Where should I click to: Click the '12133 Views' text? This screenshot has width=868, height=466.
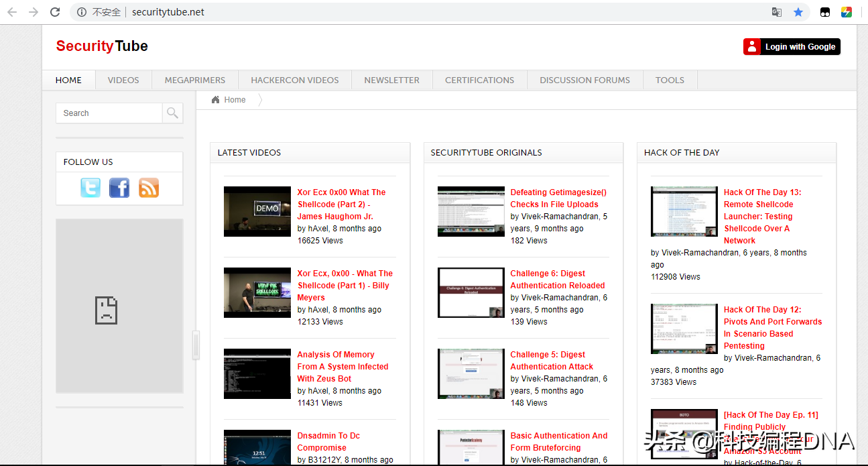320,322
